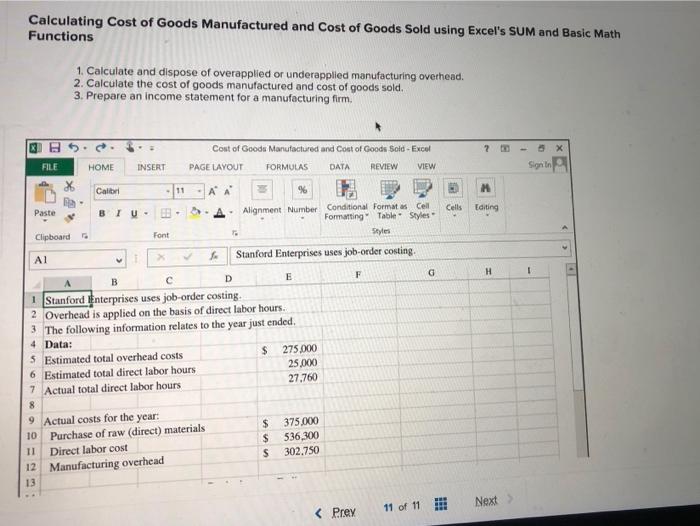Click the Sign In link
The image size is (700, 526).
540,165
